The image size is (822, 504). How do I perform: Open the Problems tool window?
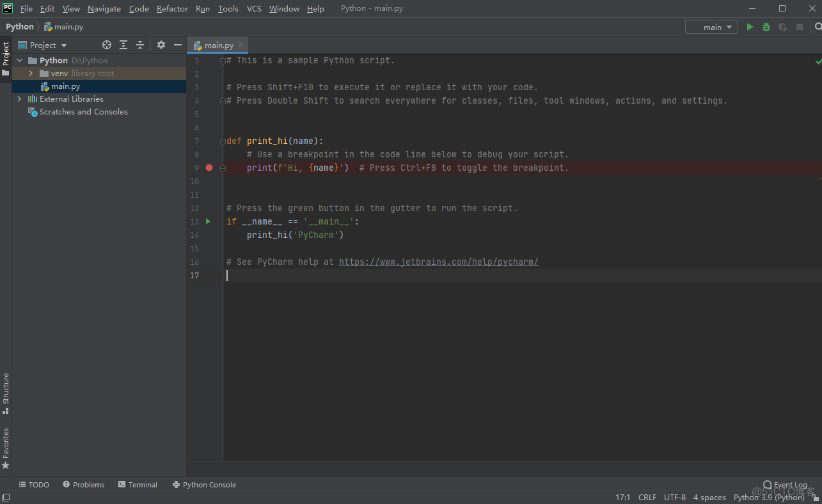(x=83, y=485)
